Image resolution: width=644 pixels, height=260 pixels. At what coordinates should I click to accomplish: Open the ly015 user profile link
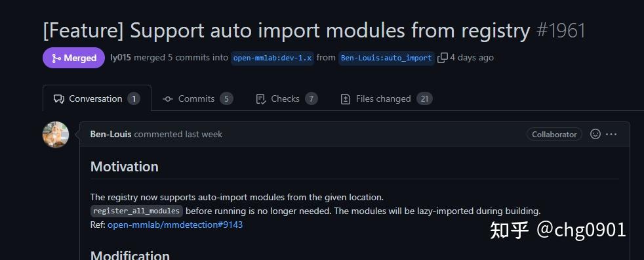pyautogui.click(x=120, y=58)
